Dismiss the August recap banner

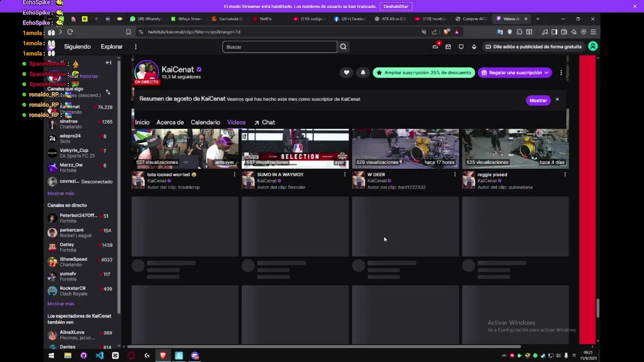coord(557,100)
